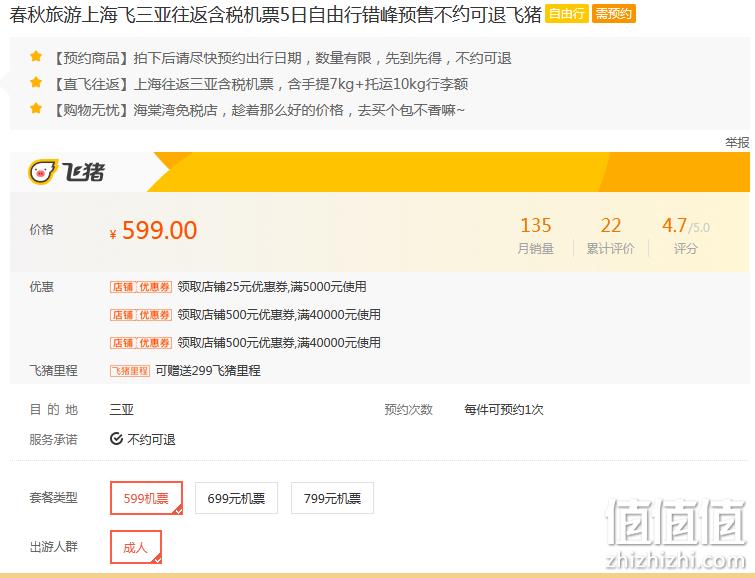
Task: Click the ¥599.00 price text
Action: pos(153,230)
